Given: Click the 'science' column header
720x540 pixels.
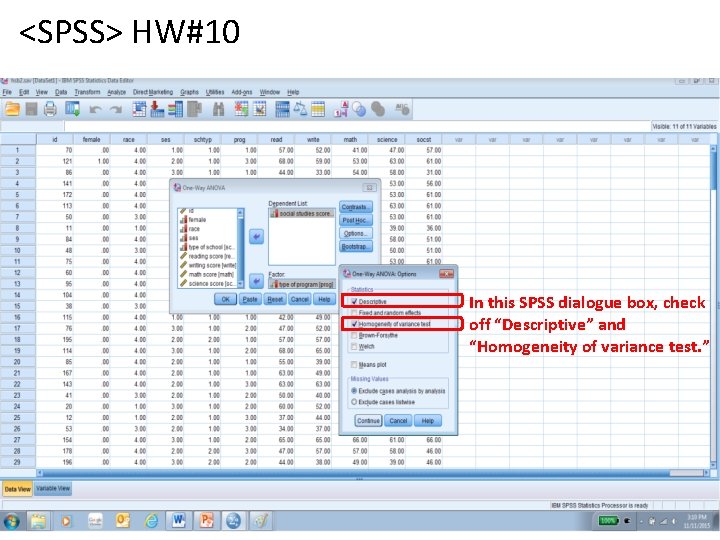Looking at the screenshot, I should coord(387,139).
